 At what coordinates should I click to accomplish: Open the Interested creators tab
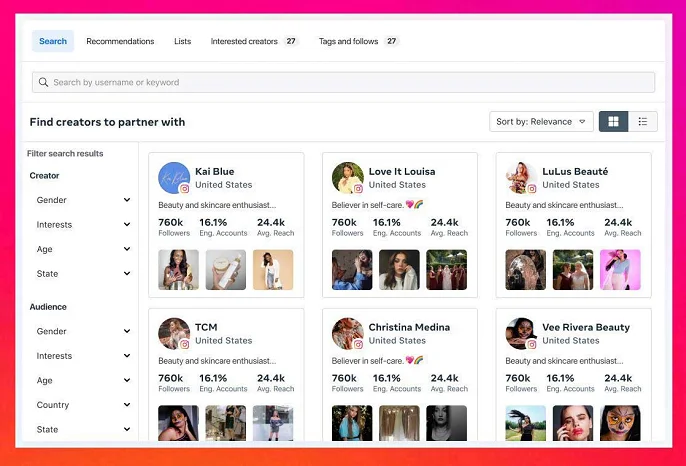coord(253,41)
